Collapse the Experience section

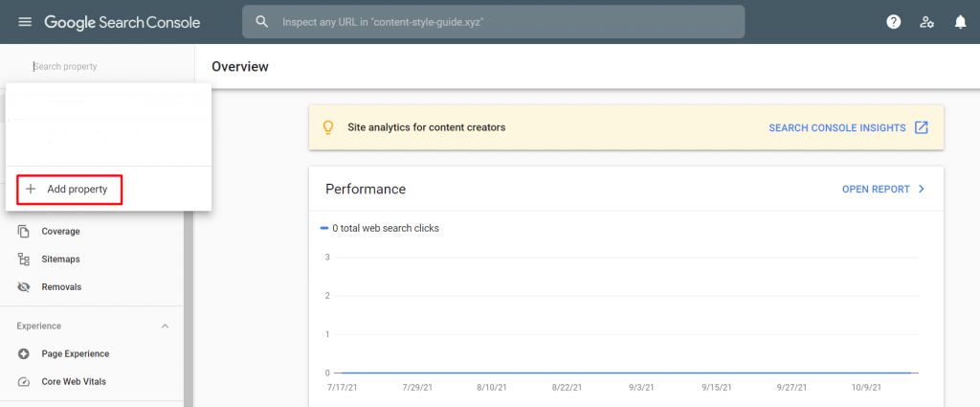pos(165,326)
